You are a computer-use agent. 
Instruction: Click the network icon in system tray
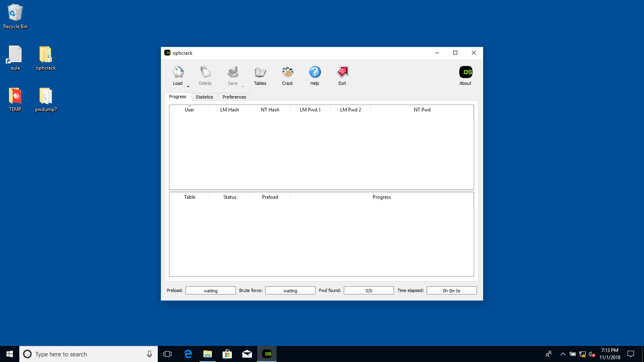[582, 354]
